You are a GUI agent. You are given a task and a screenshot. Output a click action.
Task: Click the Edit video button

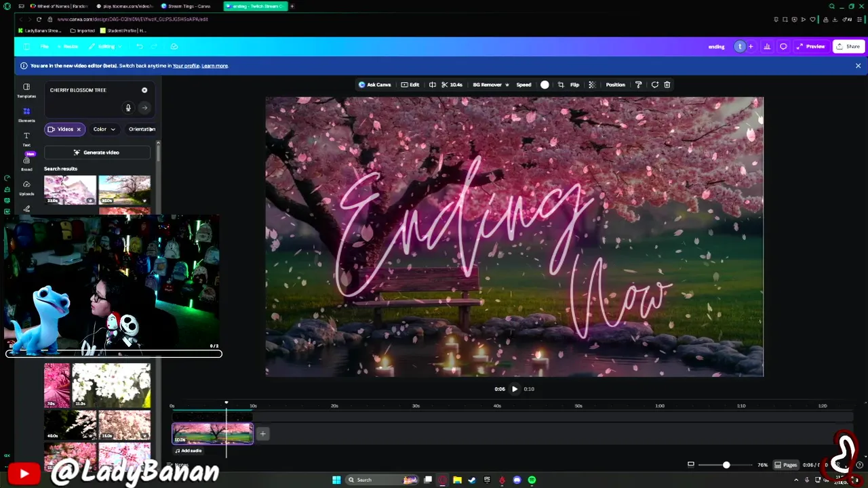tap(410, 85)
